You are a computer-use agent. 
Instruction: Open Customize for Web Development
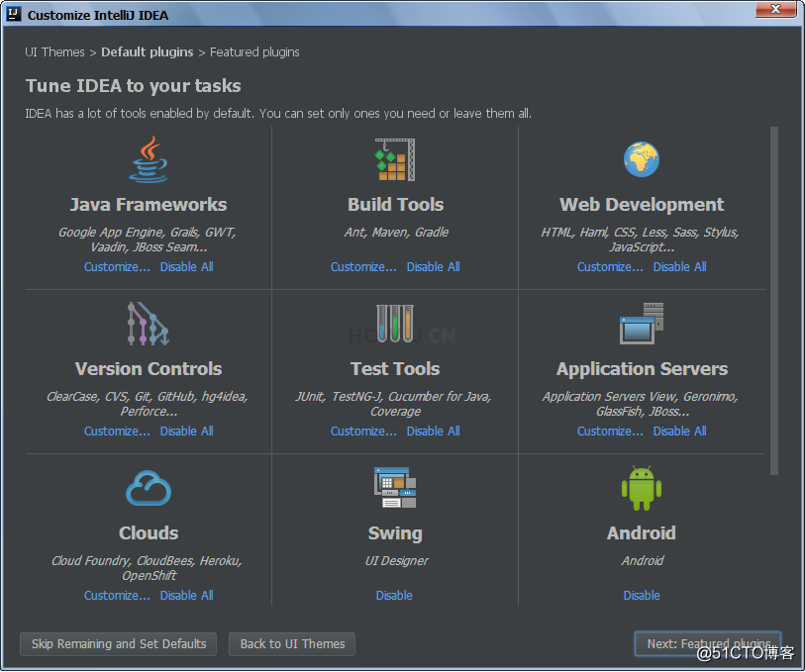tap(610, 267)
